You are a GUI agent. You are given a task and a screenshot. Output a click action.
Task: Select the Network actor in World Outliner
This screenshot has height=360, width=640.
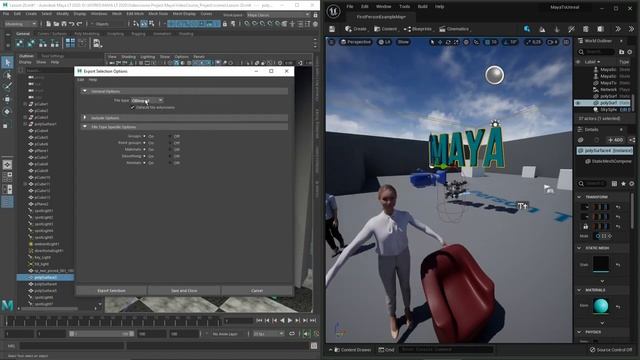coord(608,89)
